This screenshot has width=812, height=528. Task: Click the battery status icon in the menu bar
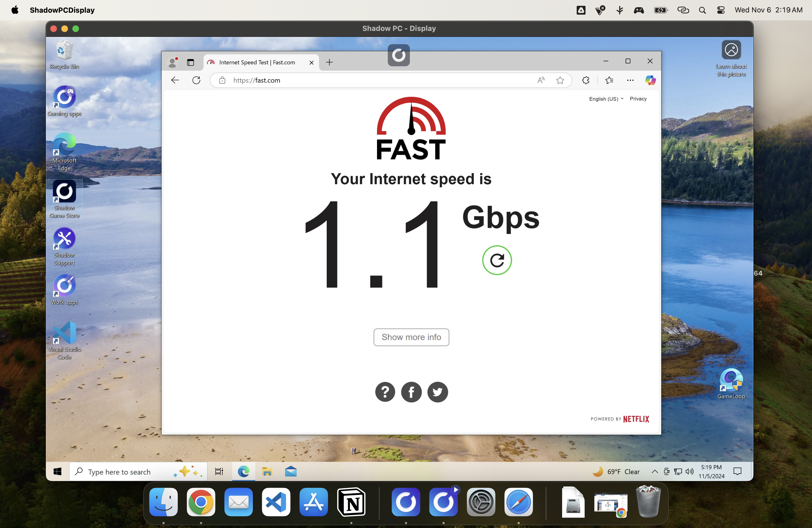point(661,10)
